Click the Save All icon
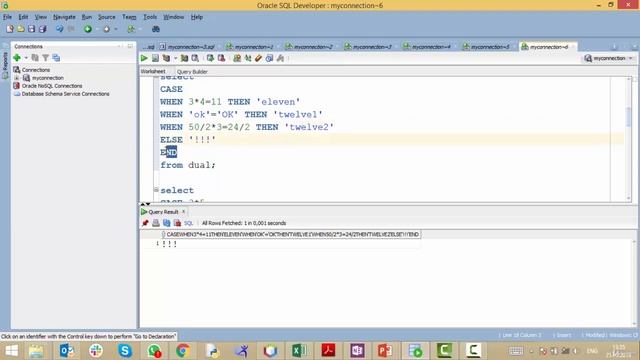 [42, 29]
